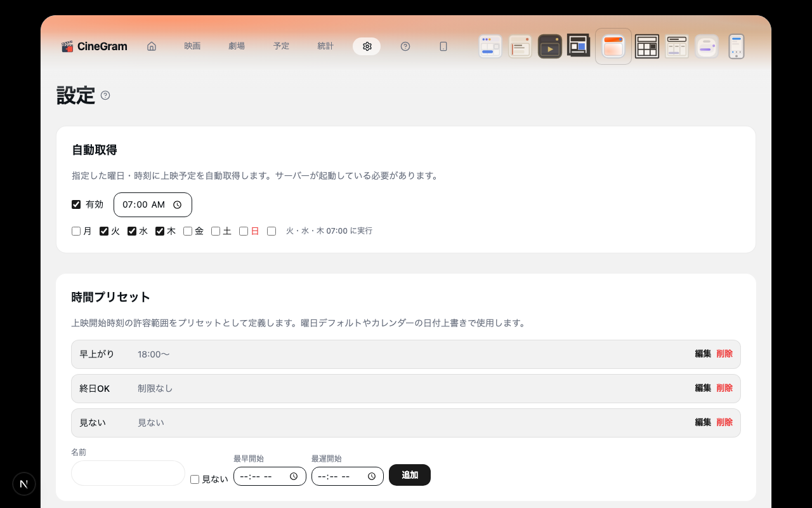
Task: Navigate to the 映画 menu item
Action: click(x=192, y=46)
